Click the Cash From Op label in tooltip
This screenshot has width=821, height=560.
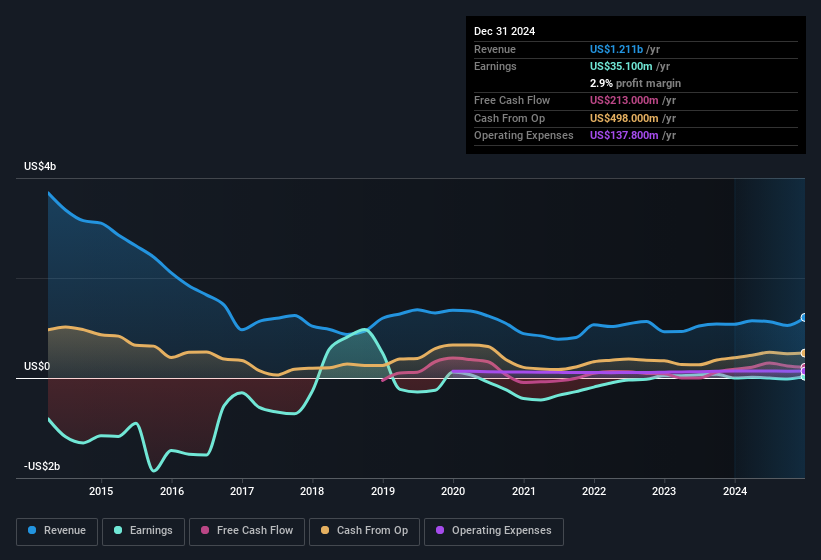pos(509,118)
